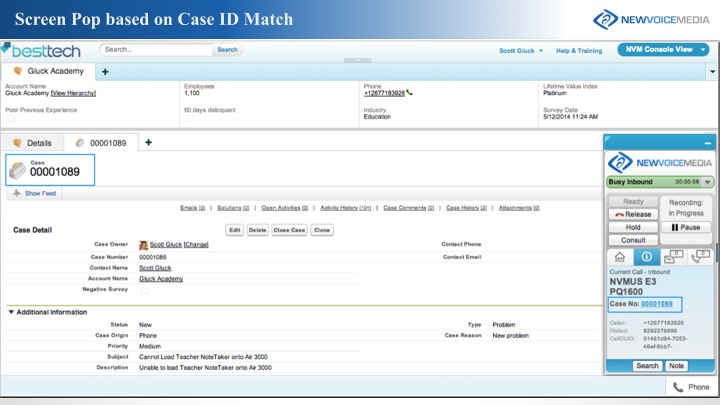The width and height of the screenshot is (720, 405).
Task: Select the call info tab icon
Action: click(x=647, y=257)
